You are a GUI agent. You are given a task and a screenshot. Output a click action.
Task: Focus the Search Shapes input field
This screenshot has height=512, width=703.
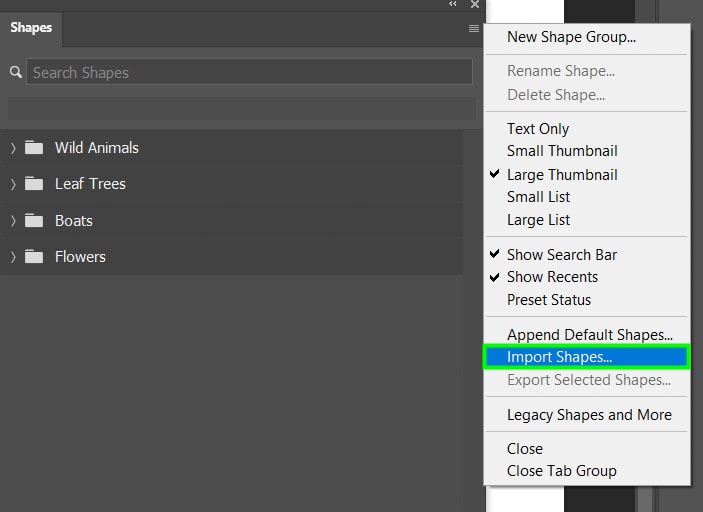click(x=249, y=72)
